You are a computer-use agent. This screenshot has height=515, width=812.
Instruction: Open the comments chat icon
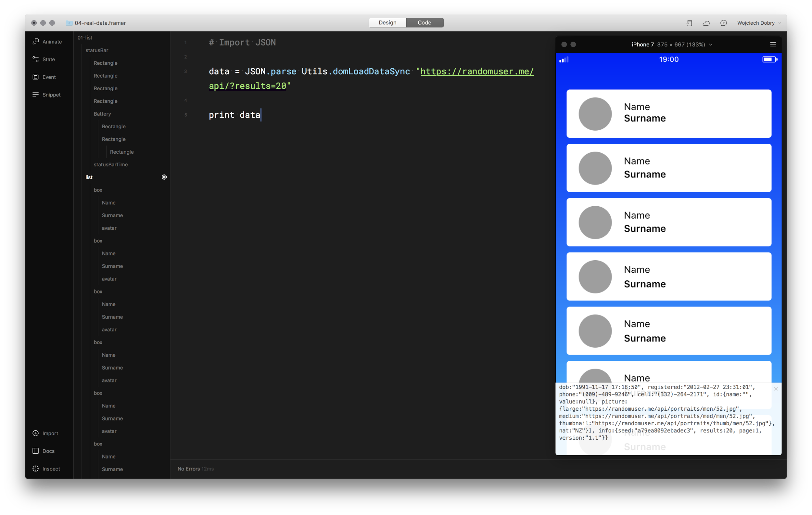pos(723,23)
